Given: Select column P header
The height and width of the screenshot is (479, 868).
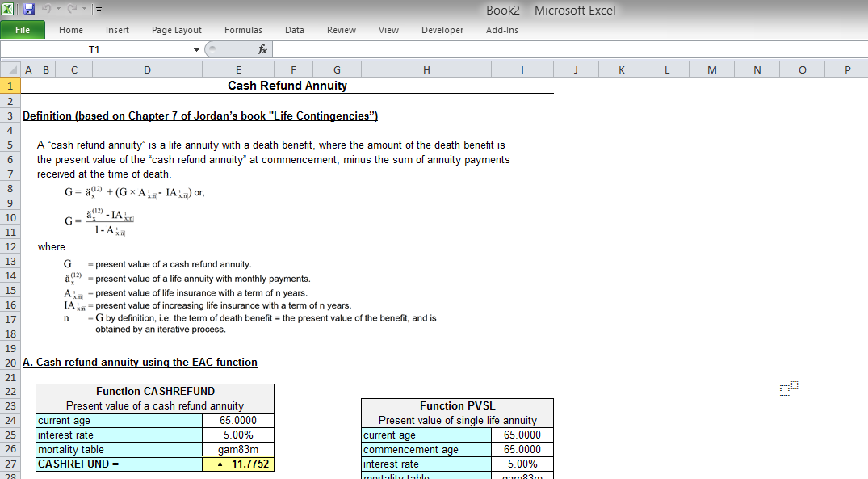Looking at the screenshot, I should click(847, 69).
